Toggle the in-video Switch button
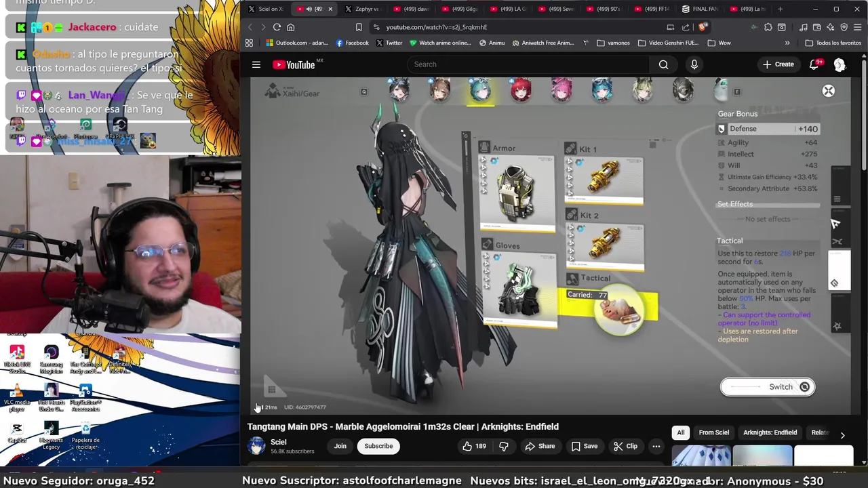The image size is (868, 488). [x=767, y=387]
